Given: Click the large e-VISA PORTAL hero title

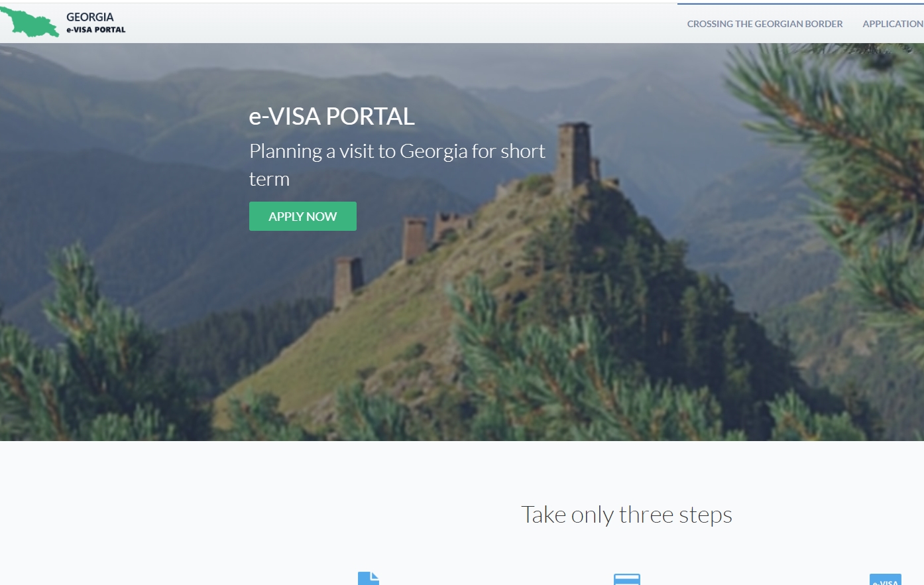Looking at the screenshot, I should pos(332,117).
